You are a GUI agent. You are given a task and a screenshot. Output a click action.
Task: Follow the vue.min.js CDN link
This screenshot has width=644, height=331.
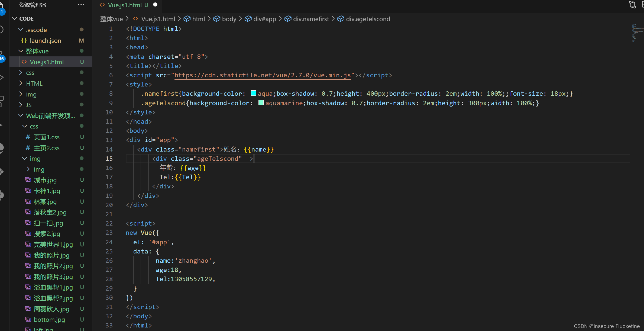[x=262, y=75]
